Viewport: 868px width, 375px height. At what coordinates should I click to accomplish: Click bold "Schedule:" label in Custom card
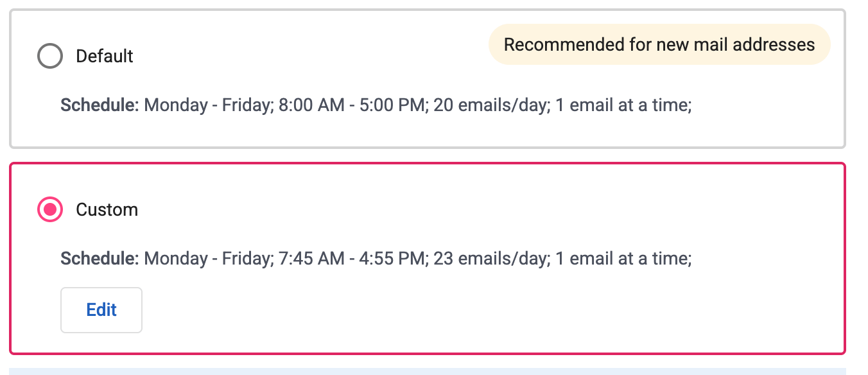[x=100, y=258]
